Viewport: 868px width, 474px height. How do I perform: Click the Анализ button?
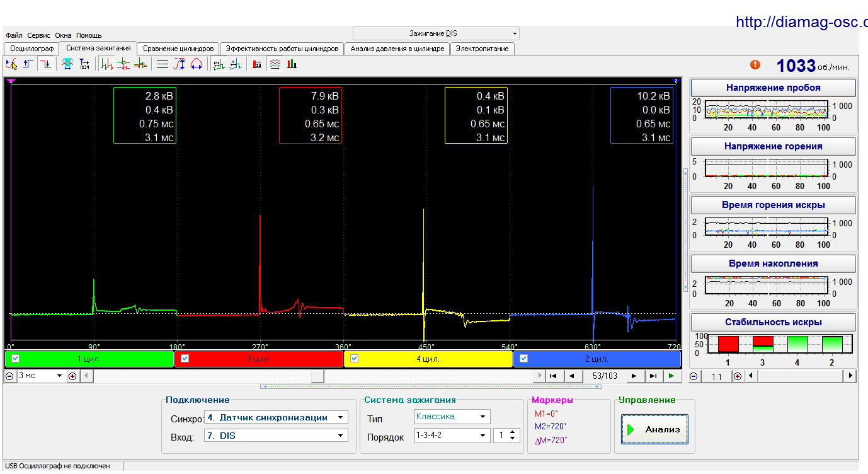(x=654, y=430)
